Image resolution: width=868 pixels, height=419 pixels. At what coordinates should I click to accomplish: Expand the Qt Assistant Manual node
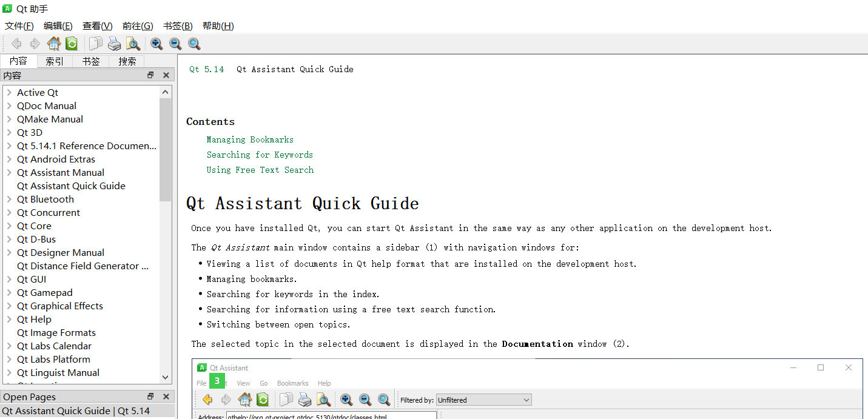pos(9,173)
